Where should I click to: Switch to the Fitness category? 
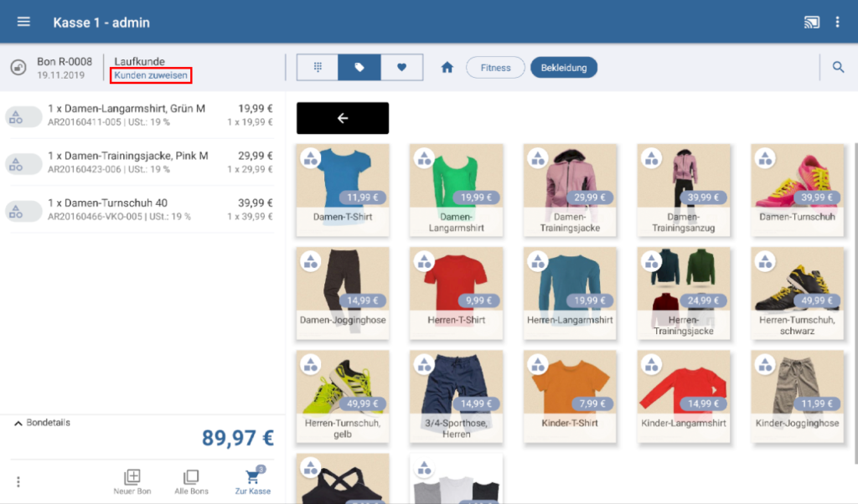(495, 68)
